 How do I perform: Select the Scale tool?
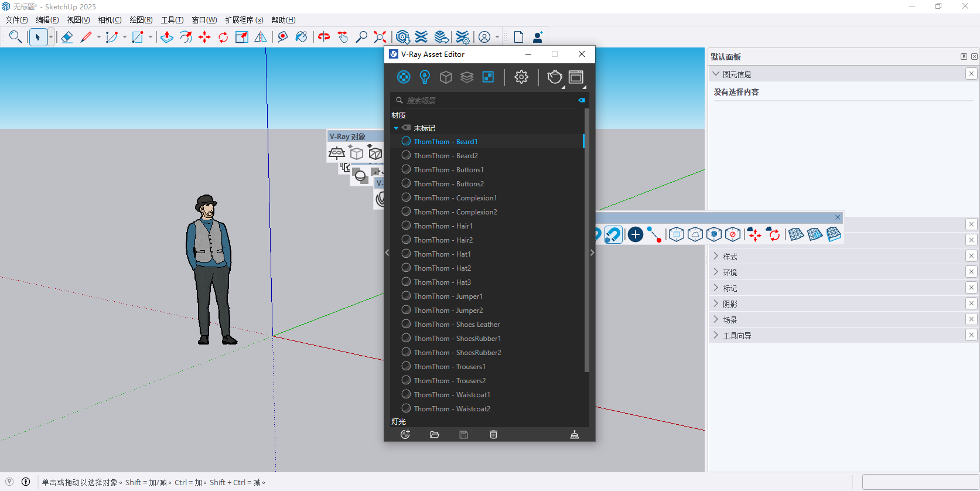pos(242,37)
